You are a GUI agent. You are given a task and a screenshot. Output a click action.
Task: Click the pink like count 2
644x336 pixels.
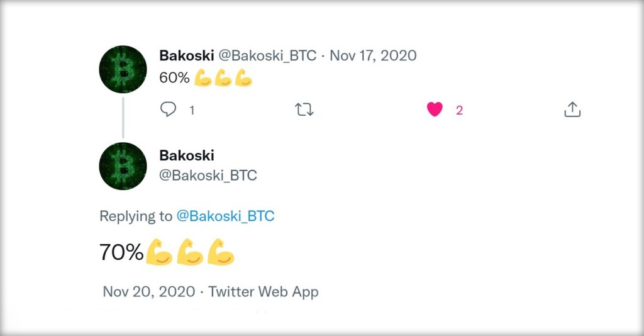[459, 110]
